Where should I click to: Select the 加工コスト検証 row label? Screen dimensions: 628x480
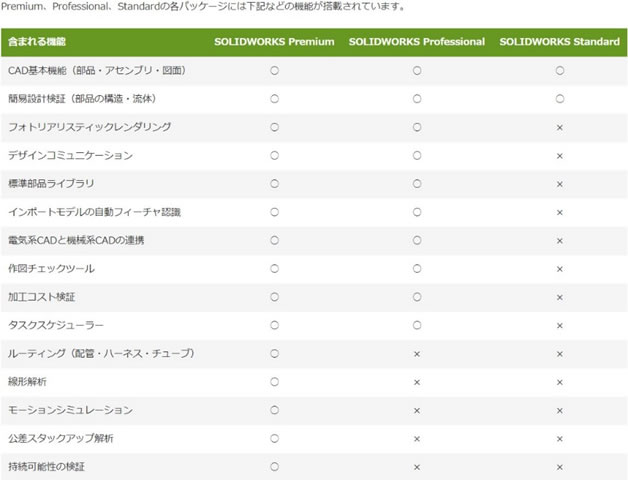click(x=42, y=297)
